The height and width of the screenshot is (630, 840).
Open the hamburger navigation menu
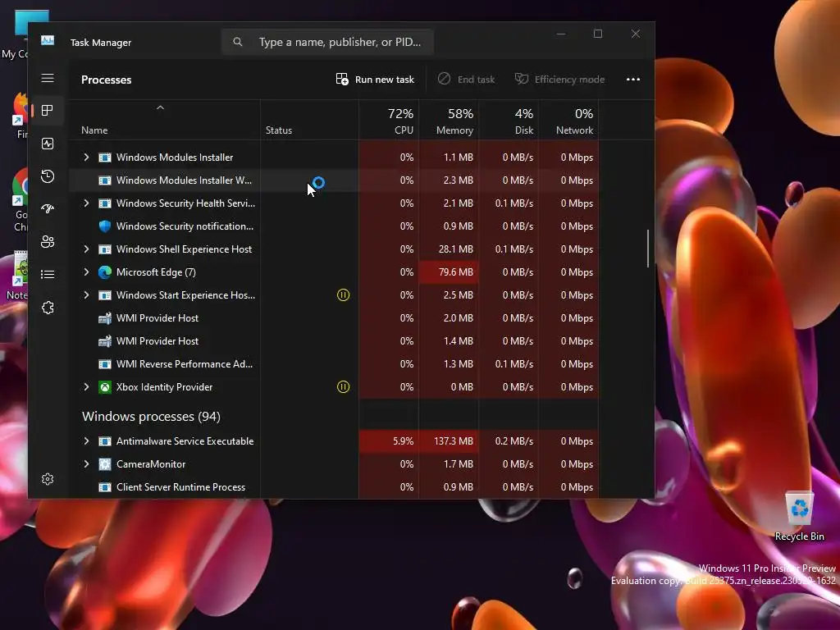click(48, 78)
